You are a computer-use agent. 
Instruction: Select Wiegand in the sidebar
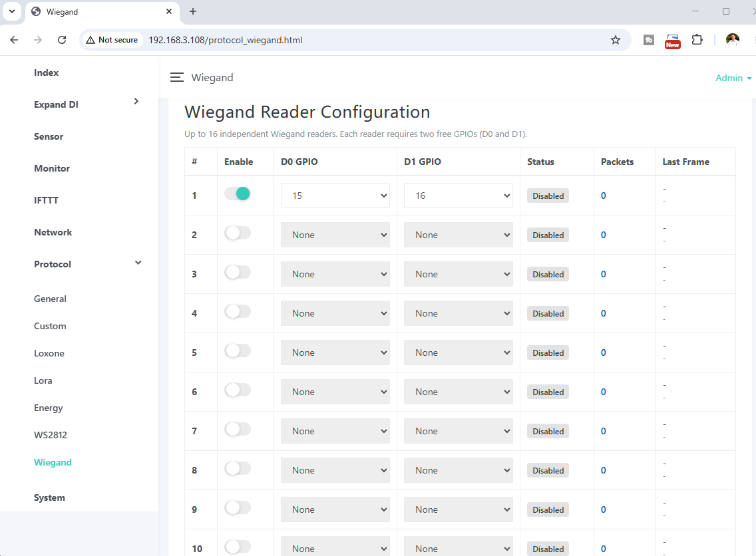pyautogui.click(x=53, y=462)
